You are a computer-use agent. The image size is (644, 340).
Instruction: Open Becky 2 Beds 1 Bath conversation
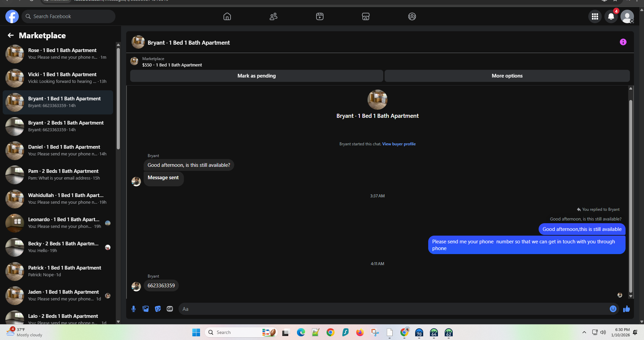(58, 247)
